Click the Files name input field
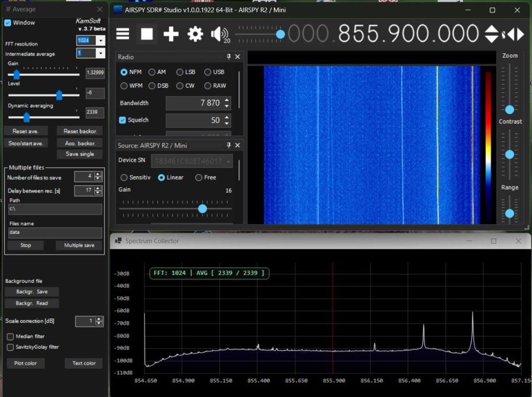532x397 pixels. (x=55, y=233)
